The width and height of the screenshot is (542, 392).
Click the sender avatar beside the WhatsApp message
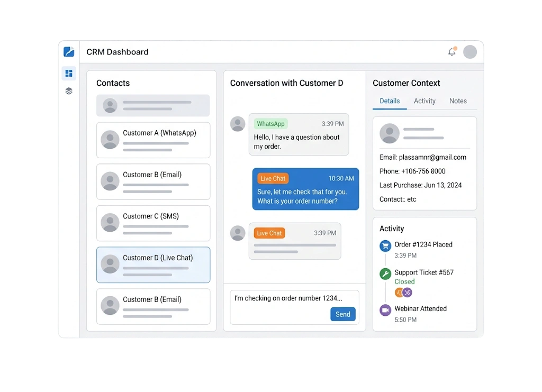[x=238, y=124]
